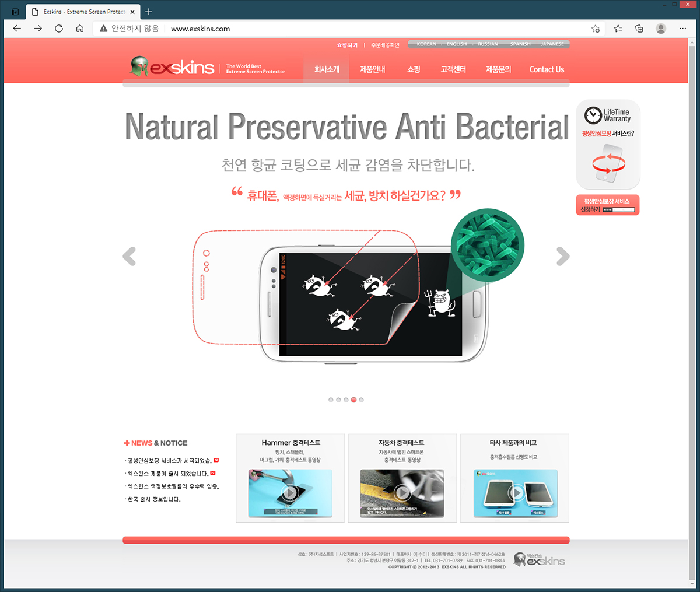
Task: Select the last carousel dot
Action: point(361,400)
